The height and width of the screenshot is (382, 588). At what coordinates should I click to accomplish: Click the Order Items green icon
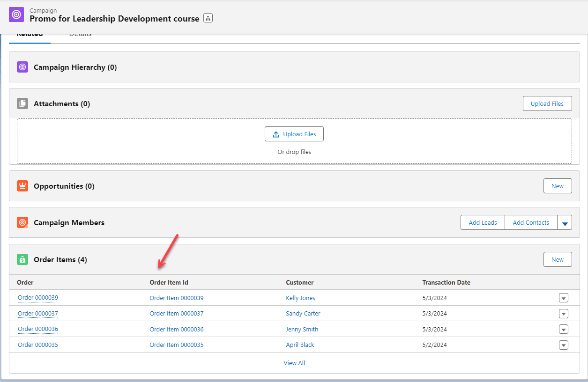point(22,259)
